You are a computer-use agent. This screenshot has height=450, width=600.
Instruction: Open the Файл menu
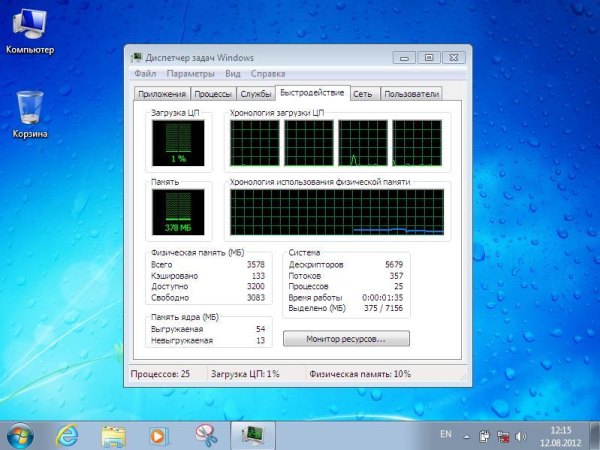coord(145,74)
